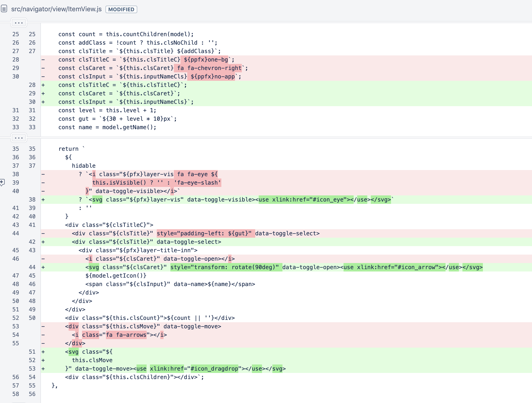Expand hidden lines between lines 33 and 35
Viewport: 532px width, 403px height.
pos(19,138)
